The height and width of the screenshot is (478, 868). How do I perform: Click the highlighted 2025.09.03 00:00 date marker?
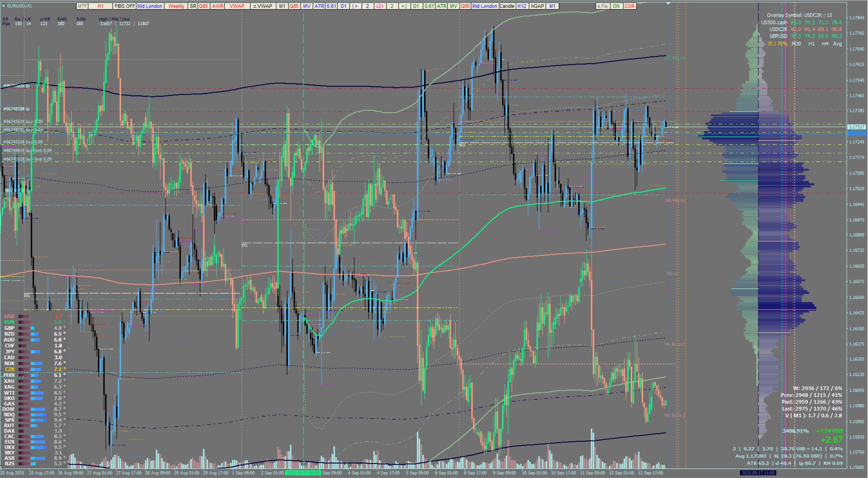pyautogui.click(x=303, y=473)
